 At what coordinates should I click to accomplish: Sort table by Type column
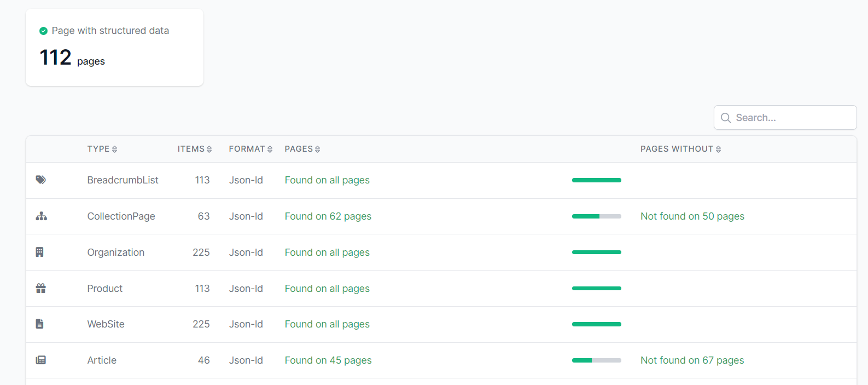102,149
